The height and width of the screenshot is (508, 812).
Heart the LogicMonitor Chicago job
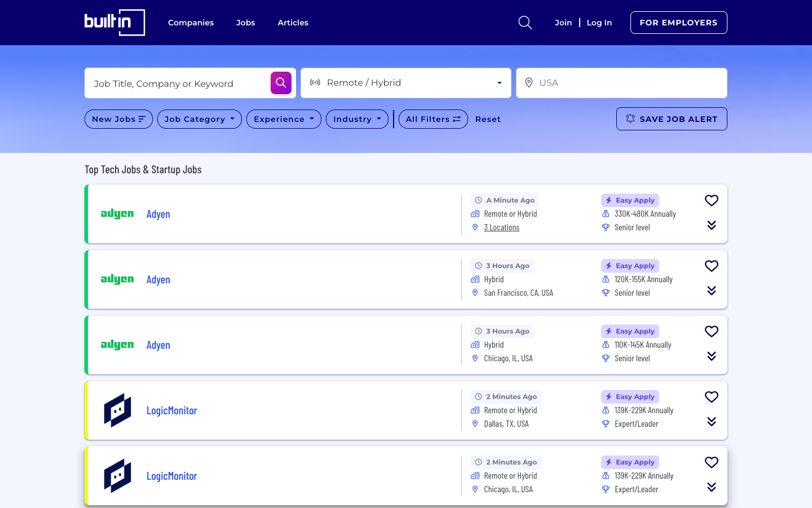tap(712, 462)
